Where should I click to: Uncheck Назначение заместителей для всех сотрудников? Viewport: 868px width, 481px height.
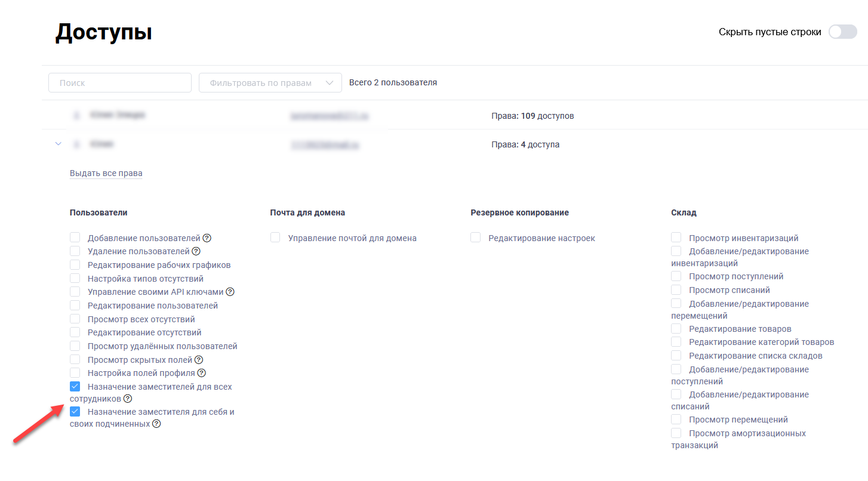tap(75, 387)
